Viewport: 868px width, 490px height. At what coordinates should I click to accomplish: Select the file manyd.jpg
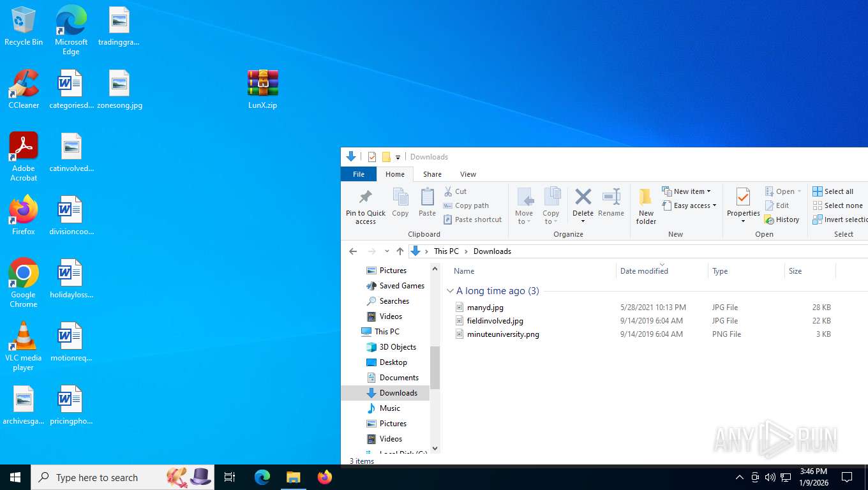(485, 308)
